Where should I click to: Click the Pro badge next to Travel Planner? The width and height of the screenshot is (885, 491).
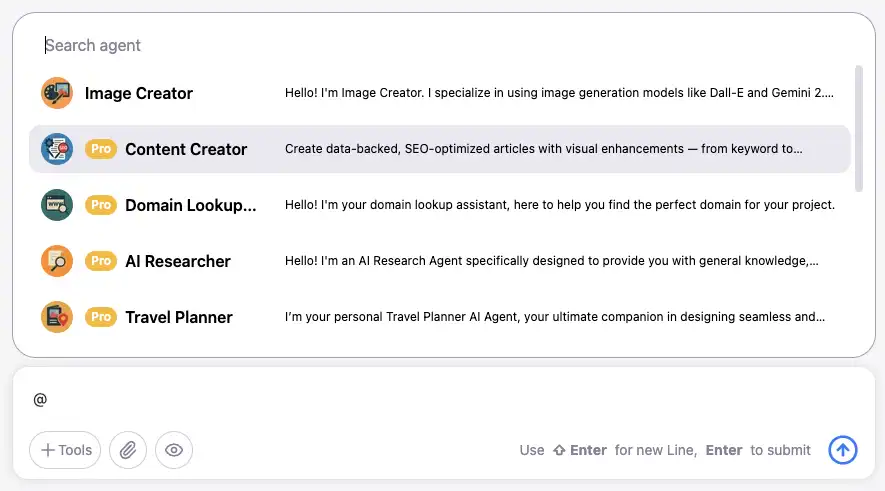(x=101, y=317)
